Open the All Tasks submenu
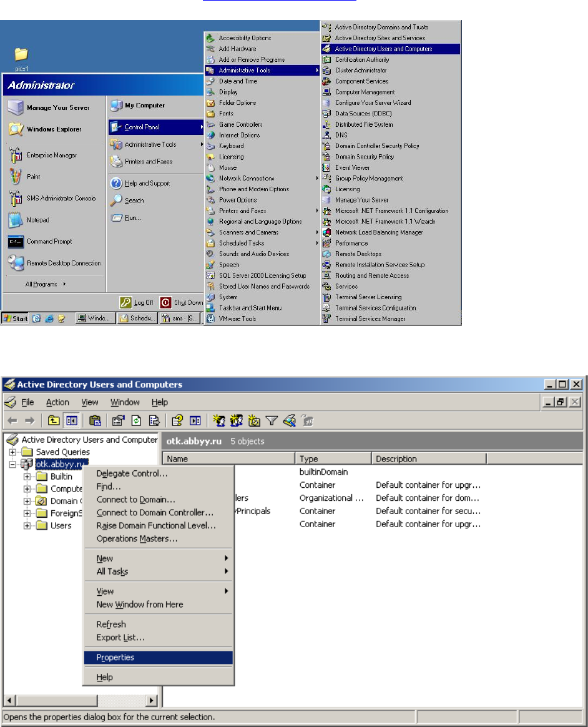The height and width of the screenshot is (727, 588). click(159, 571)
